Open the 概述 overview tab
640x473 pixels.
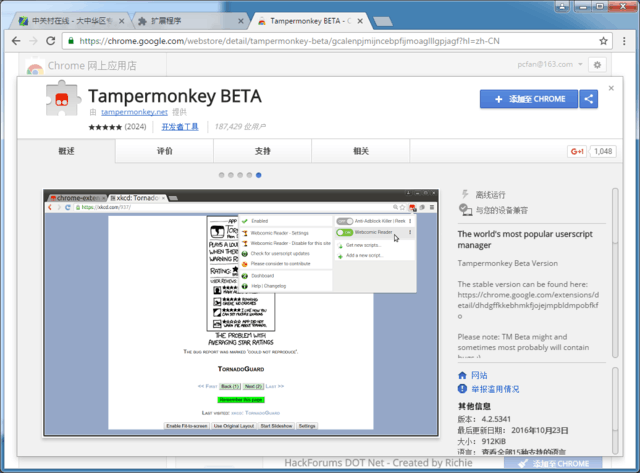click(x=66, y=151)
